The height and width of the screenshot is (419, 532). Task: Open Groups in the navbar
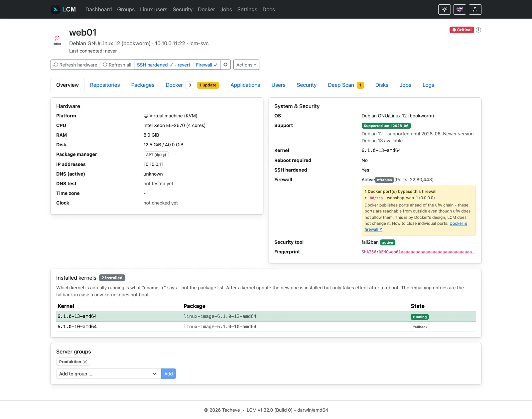(126, 9)
